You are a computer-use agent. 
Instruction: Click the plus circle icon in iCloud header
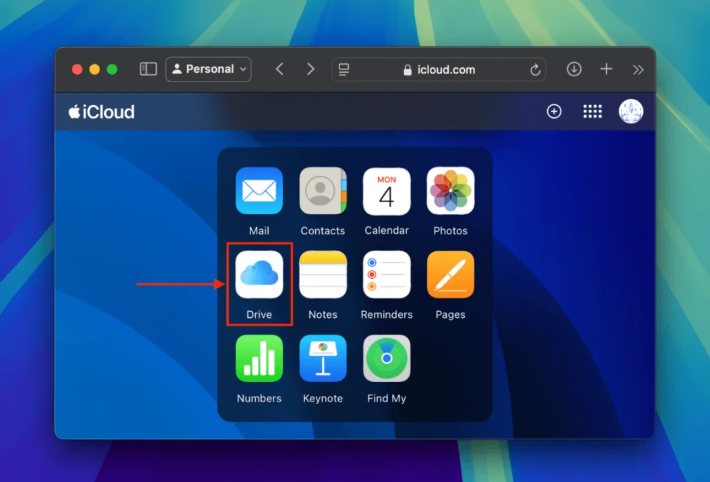click(554, 111)
